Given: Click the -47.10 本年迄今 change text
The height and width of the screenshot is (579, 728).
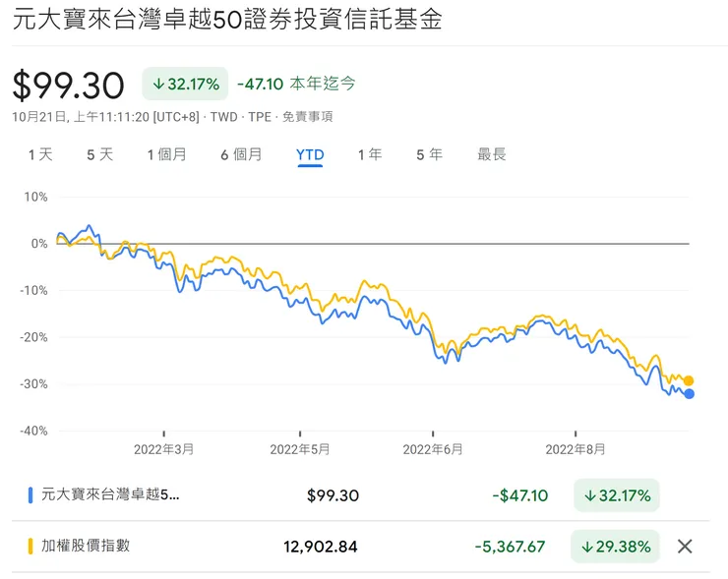Looking at the screenshot, I should (296, 84).
